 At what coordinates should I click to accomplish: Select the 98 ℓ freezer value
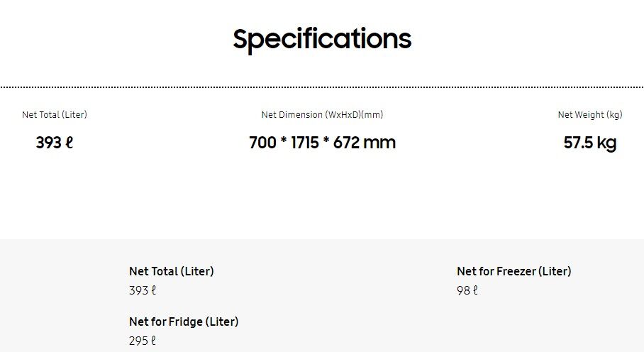point(467,290)
